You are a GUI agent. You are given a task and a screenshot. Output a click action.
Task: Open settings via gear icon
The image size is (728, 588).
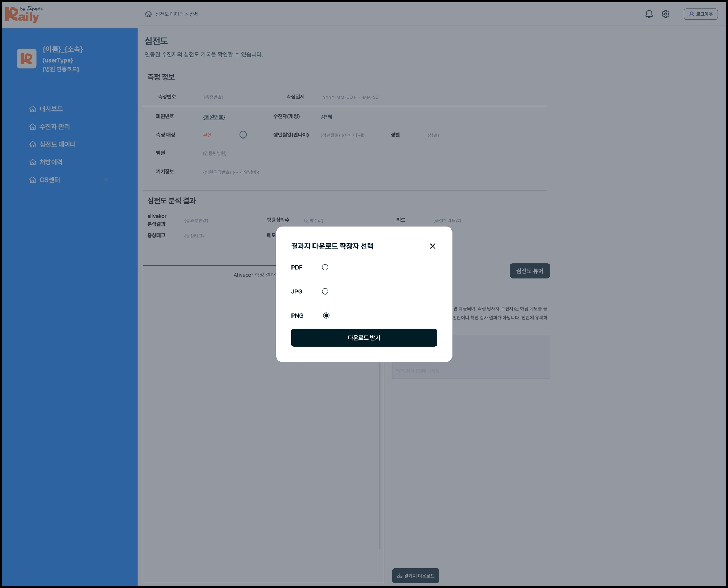click(x=665, y=14)
